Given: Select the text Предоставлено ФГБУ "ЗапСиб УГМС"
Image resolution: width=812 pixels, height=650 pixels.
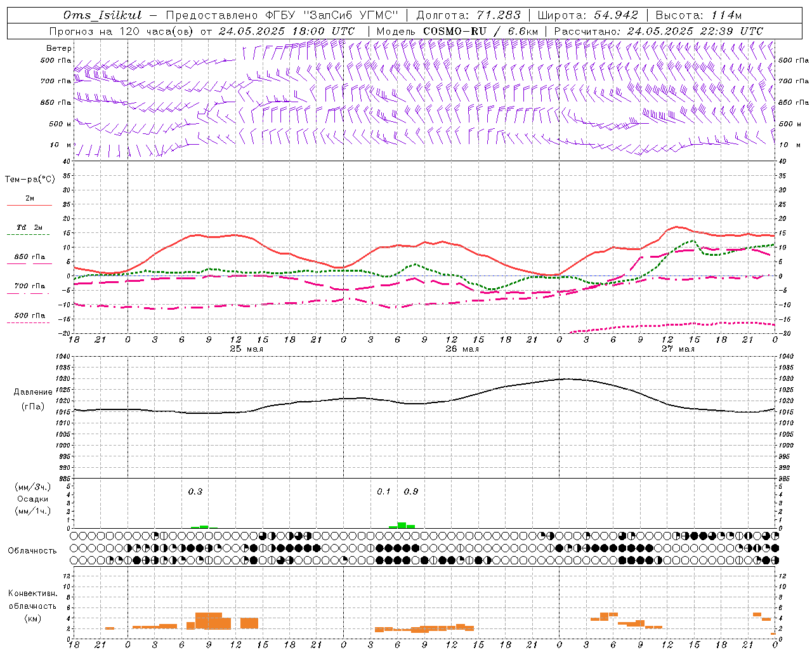Looking at the screenshot, I should pos(282,15).
